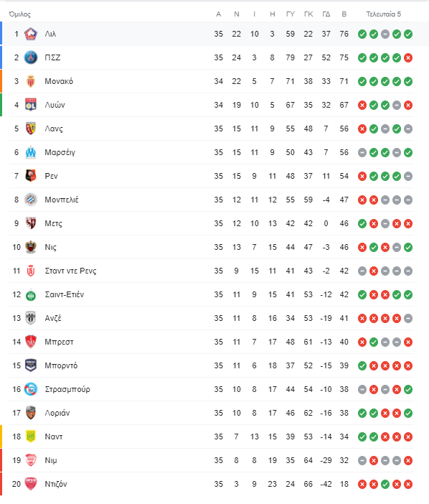Viewport: 429px width, 504px height.
Task: Open the Σταντ ντε Ρενς team link
Action: [70, 271]
